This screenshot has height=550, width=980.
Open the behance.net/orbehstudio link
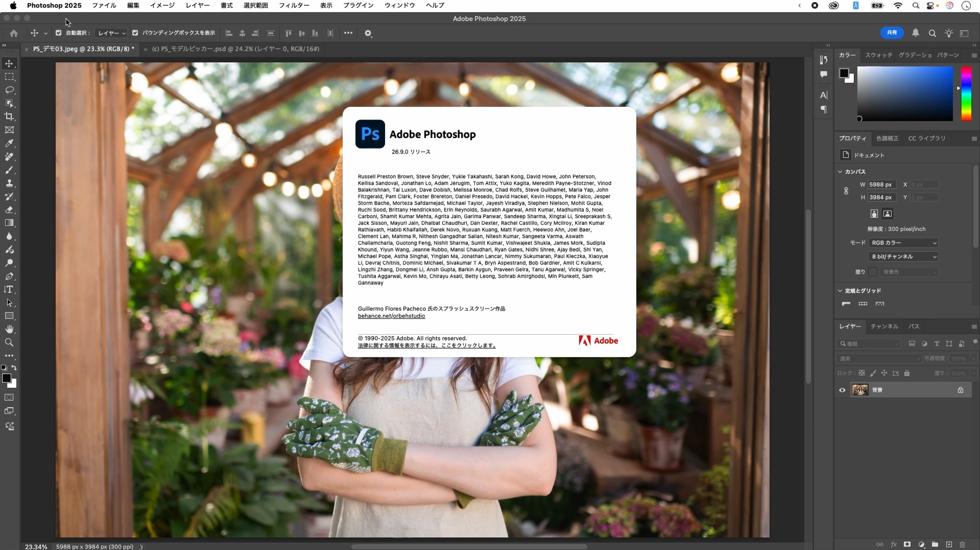tap(391, 316)
